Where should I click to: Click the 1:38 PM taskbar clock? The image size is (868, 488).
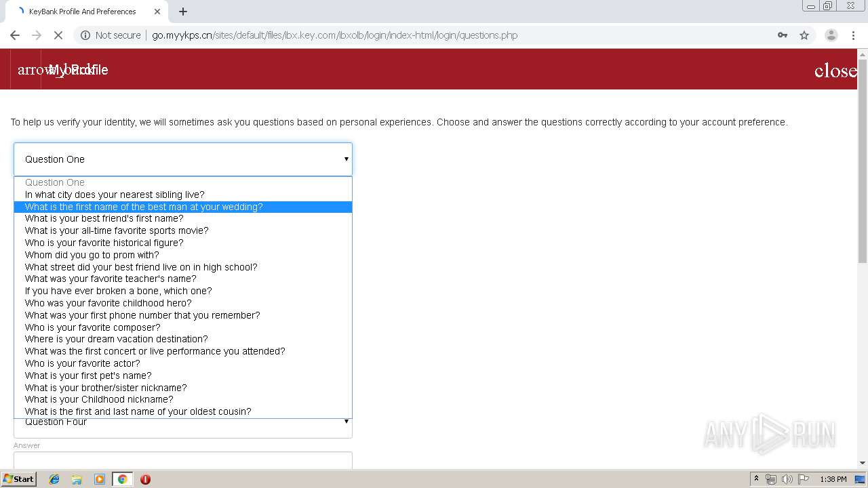point(833,479)
